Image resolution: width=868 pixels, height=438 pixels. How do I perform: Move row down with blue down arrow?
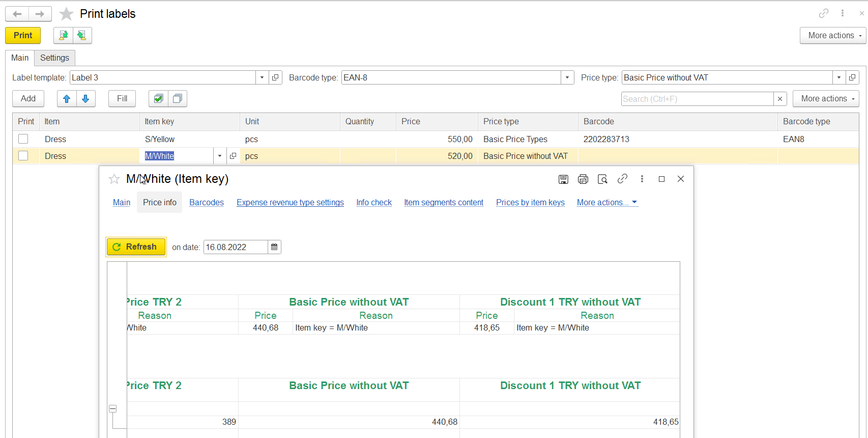(x=86, y=99)
